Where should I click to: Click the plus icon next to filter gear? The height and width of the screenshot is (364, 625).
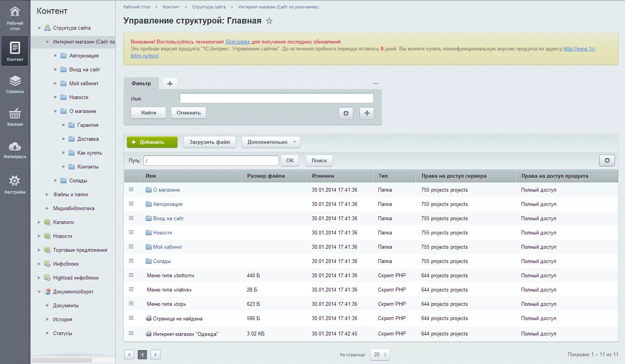pyautogui.click(x=367, y=113)
